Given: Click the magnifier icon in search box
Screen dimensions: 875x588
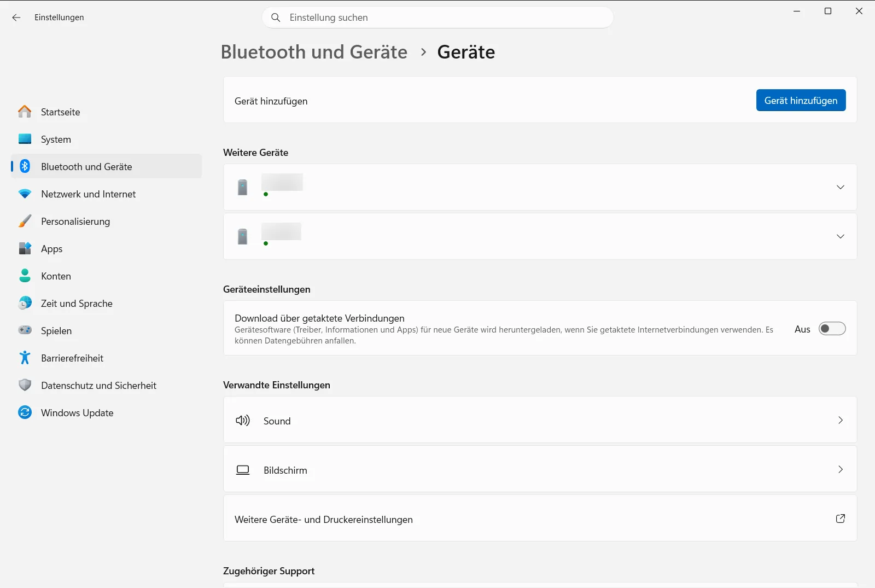Looking at the screenshot, I should pos(276,18).
